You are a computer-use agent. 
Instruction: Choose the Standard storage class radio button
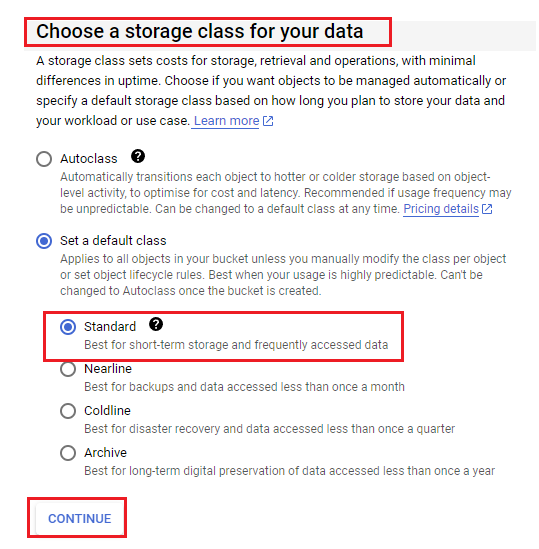(x=68, y=327)
